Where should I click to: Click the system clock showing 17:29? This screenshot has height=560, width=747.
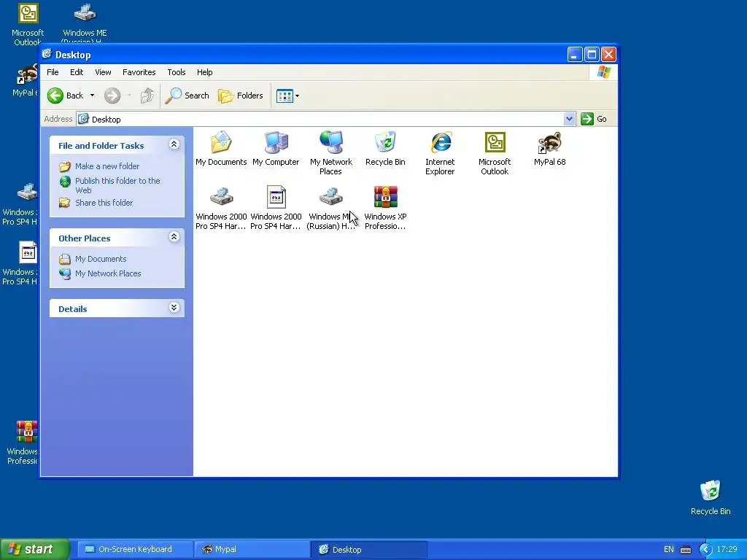(x=727, y=550)
